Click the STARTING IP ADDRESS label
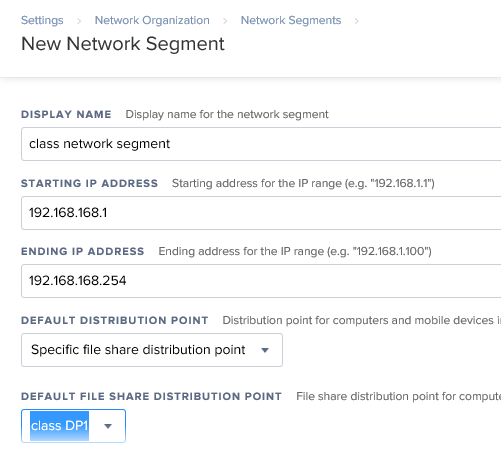This screenshot has height=462, width=501. coord(89,183)
